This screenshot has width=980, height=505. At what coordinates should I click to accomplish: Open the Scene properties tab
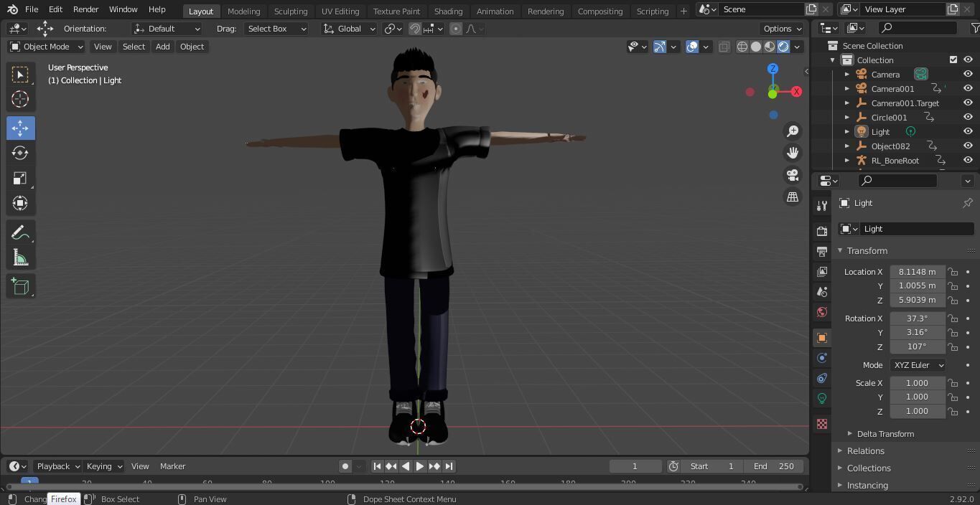(x=822, y=291)
